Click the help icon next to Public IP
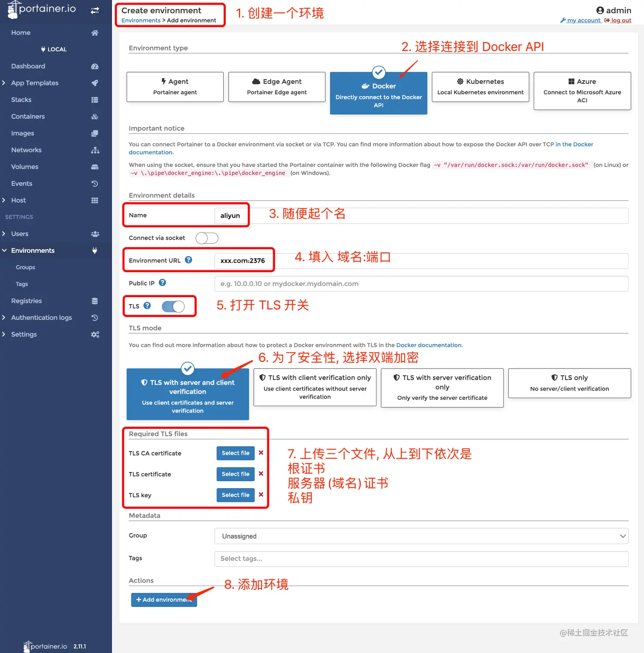The height and width of the screenshot is (653, 644). pyautogui.click(x=162, y=283)
